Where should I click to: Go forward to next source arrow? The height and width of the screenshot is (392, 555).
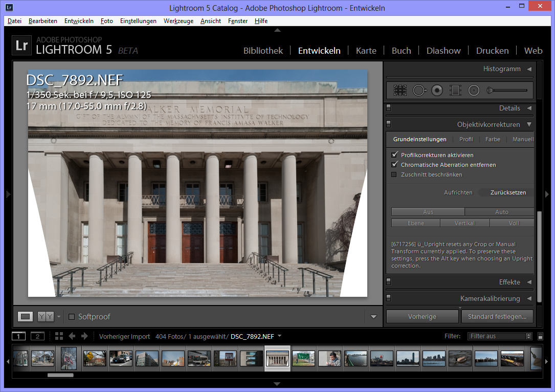click(84, 336)
